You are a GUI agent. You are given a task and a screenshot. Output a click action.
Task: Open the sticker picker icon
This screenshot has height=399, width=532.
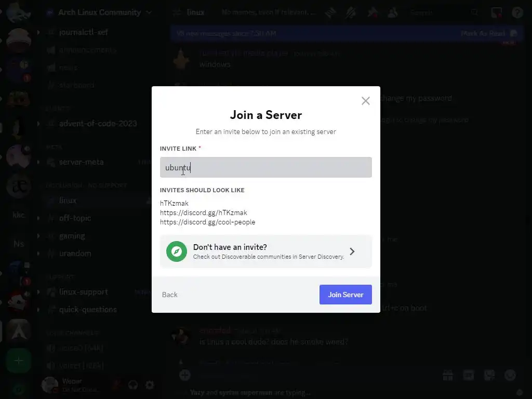pyautogui.click(x=489, y=375)
